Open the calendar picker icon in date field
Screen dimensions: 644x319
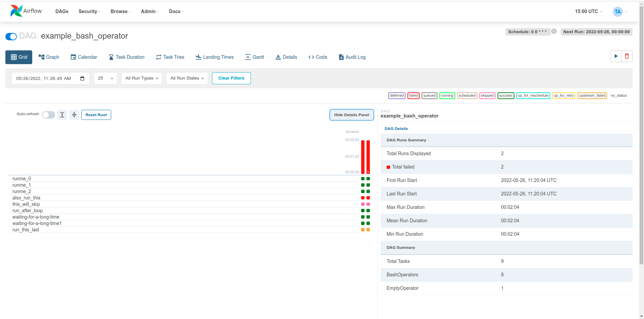(82, 78)
